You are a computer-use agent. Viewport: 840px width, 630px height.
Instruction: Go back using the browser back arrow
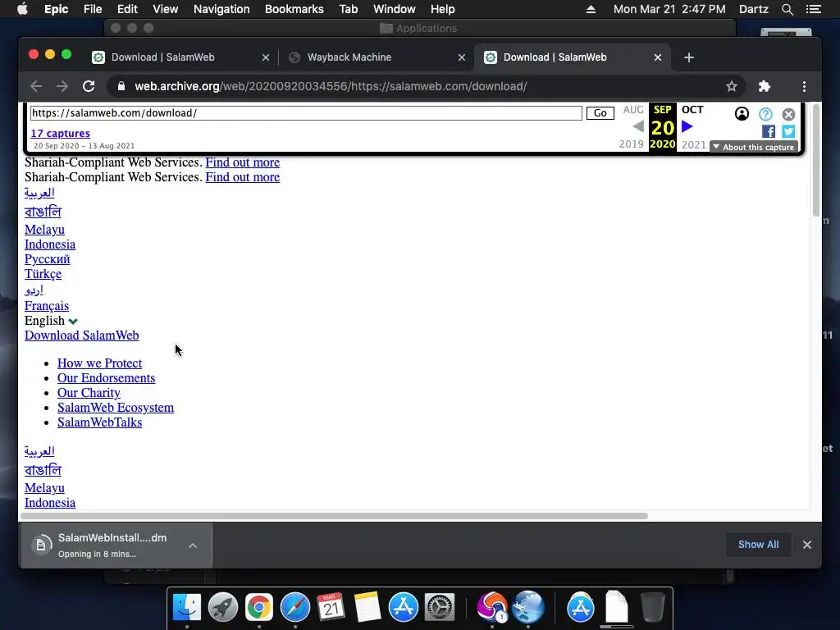[36, 86]
